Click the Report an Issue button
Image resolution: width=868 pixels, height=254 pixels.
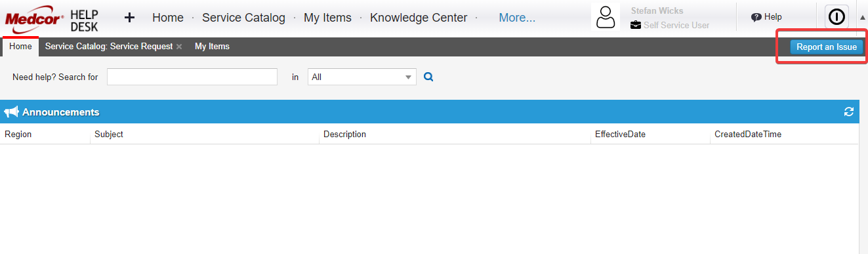coord(827,47)
